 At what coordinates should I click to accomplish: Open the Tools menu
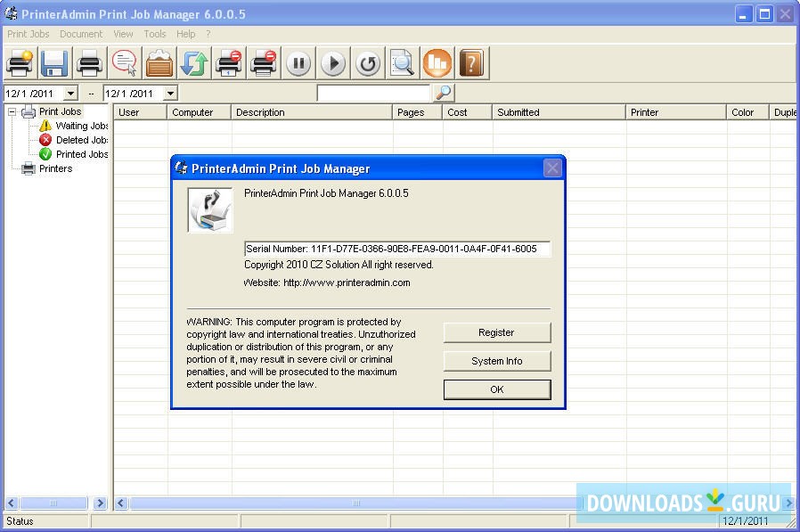click(x=155, y=34)
